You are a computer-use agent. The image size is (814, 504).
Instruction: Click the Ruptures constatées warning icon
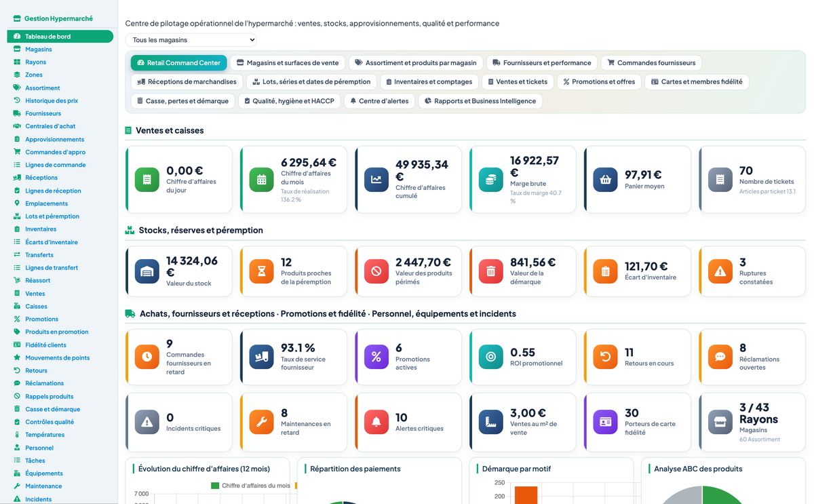(720, 271)
